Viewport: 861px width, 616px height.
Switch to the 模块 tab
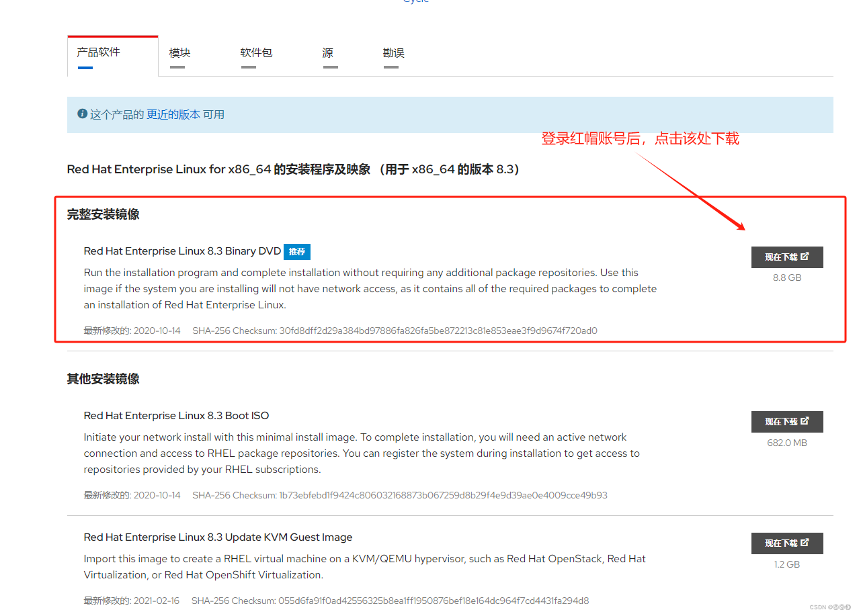179,52
